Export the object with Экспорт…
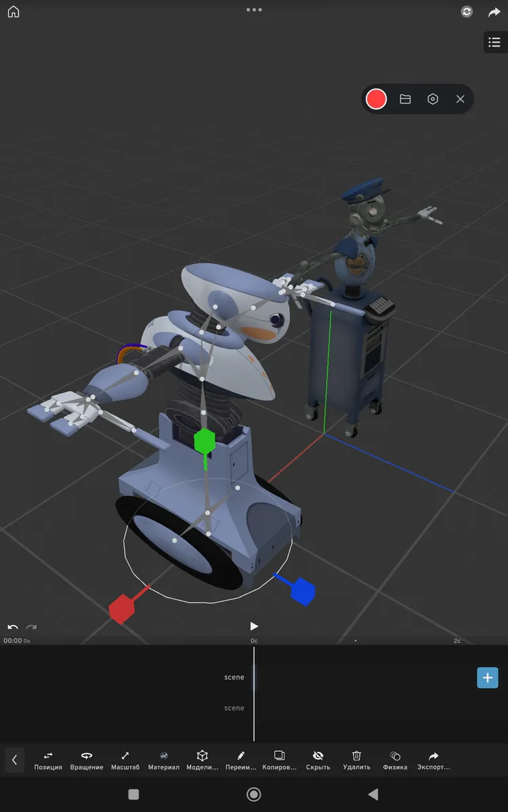The width and height of the screenshot is (508, 812). [434, 761]
